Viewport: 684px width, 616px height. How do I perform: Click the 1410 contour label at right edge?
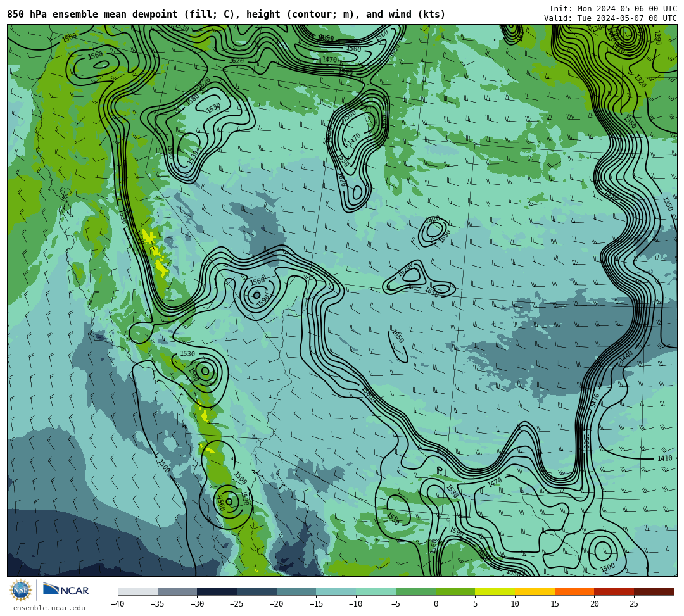pyautogui.click(x=665, y=458)
